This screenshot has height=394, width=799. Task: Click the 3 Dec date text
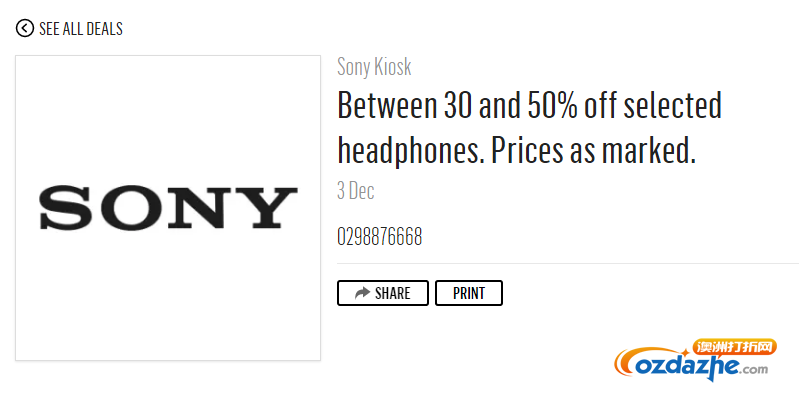pos(356,191)
